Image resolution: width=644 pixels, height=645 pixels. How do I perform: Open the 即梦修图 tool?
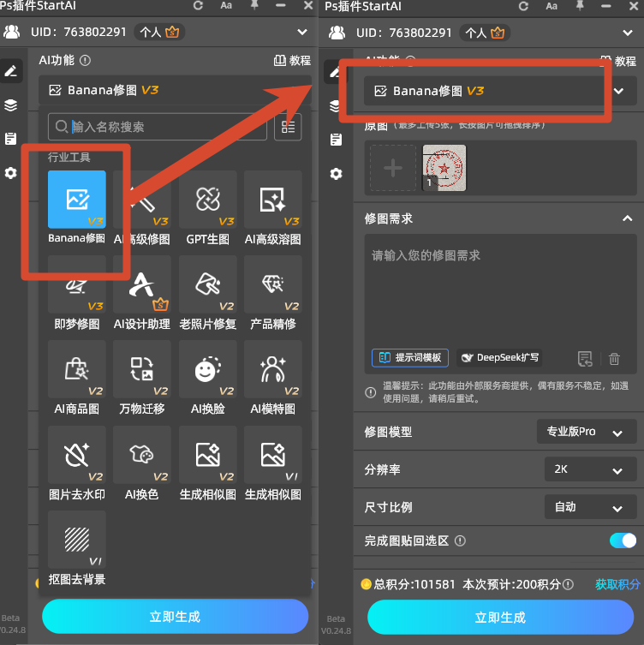77,284
